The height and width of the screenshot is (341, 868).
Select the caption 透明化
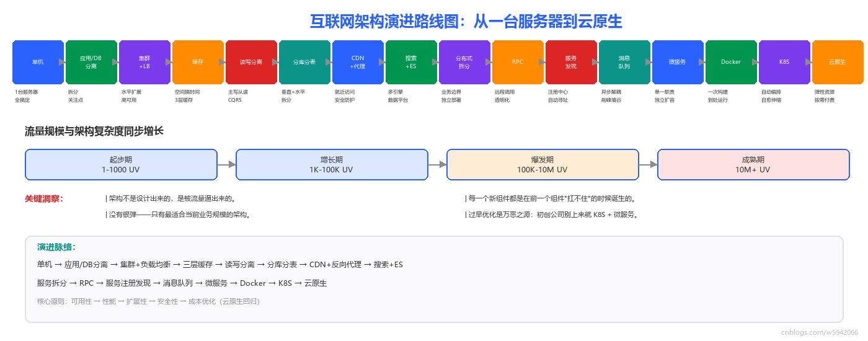pos(502,100)
